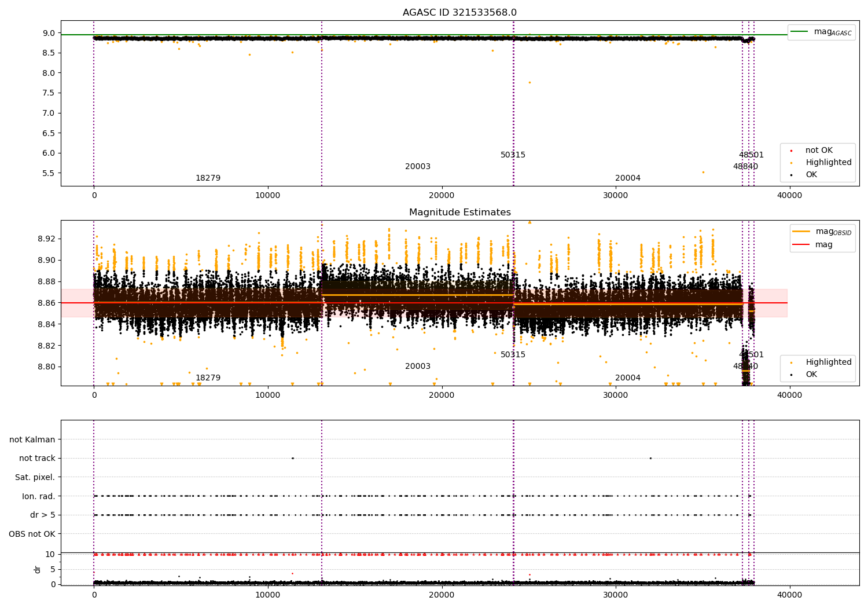Click the orange mag OBSID legend entry

click(822, 232)
